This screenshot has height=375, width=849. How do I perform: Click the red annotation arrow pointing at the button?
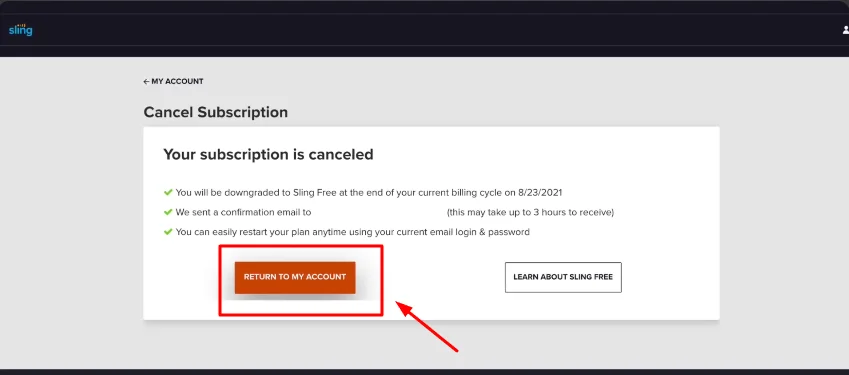pos(428,326)
